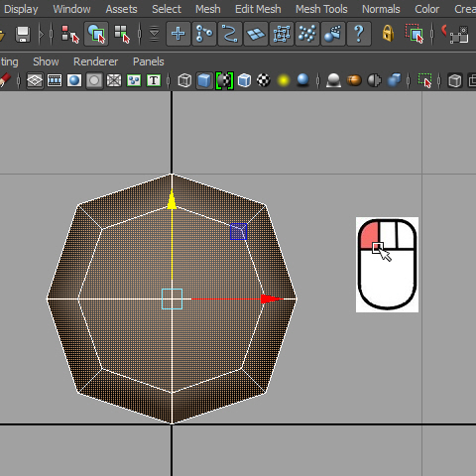Toggle the rendering selection mask icon
This screenshot has height=476, width=476.
(333, 34)
